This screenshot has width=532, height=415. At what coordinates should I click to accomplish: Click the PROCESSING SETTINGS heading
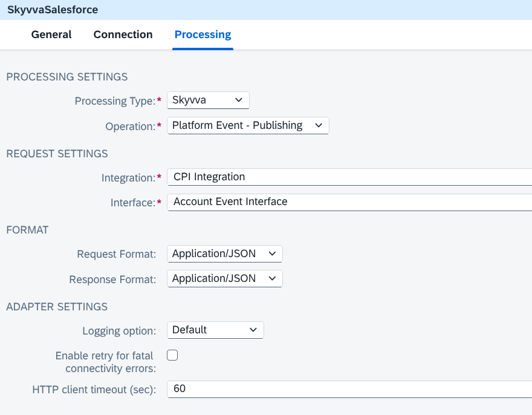coord(67,77)
